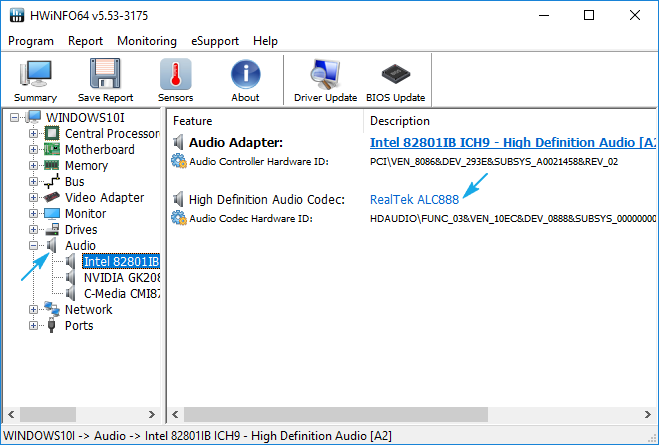Click the Save Report floppy icon
Viewport: 659px width, 445px height.
click(105, 80)
